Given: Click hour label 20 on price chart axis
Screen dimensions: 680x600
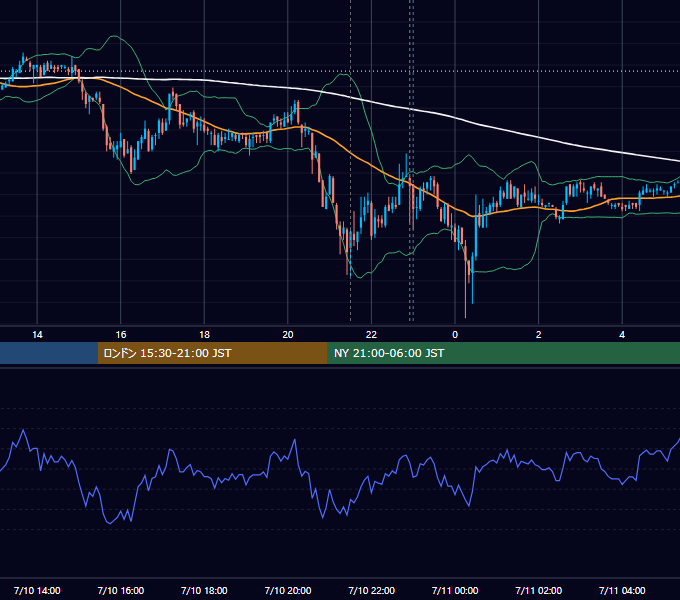Looking at the screenshot, I should tap(288, 335).
